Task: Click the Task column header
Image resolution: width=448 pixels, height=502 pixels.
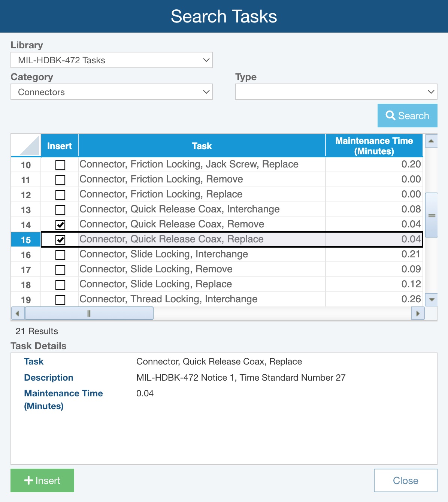Action: click(x=202, y=146)
